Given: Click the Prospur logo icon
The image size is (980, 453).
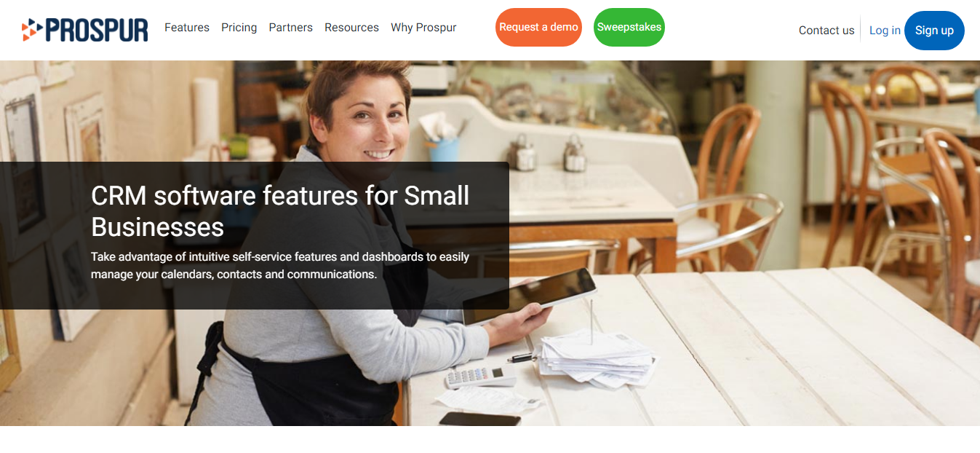Looking at the screenshot, I should 32,30.
